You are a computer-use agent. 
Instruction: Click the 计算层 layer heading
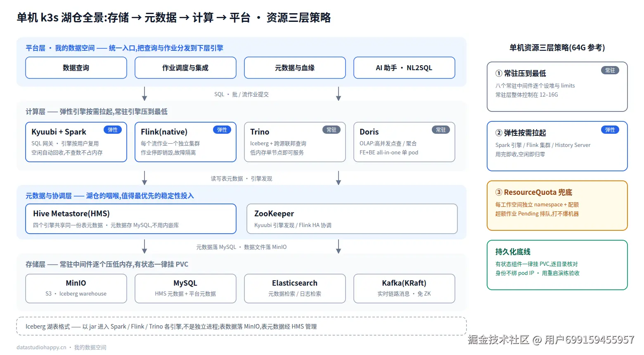[97, 111]
